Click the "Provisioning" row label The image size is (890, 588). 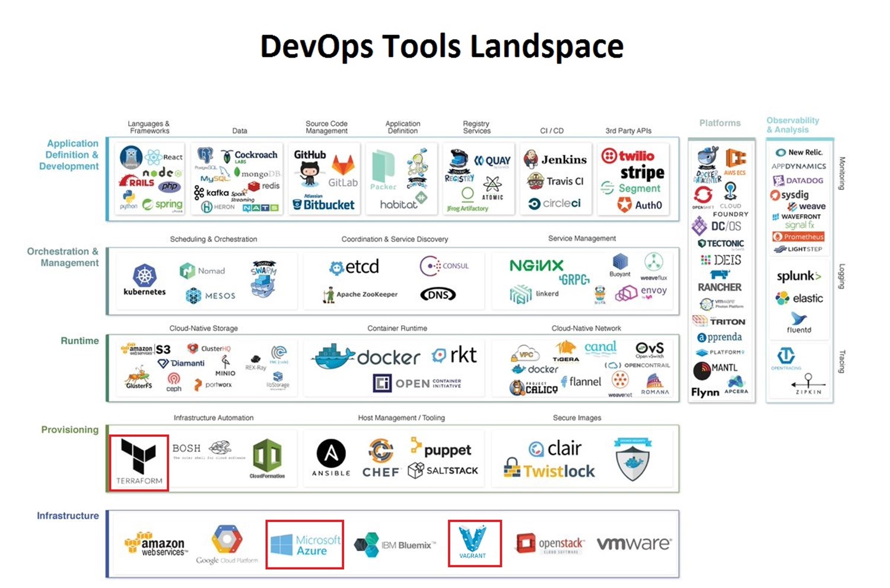(70, 430)
